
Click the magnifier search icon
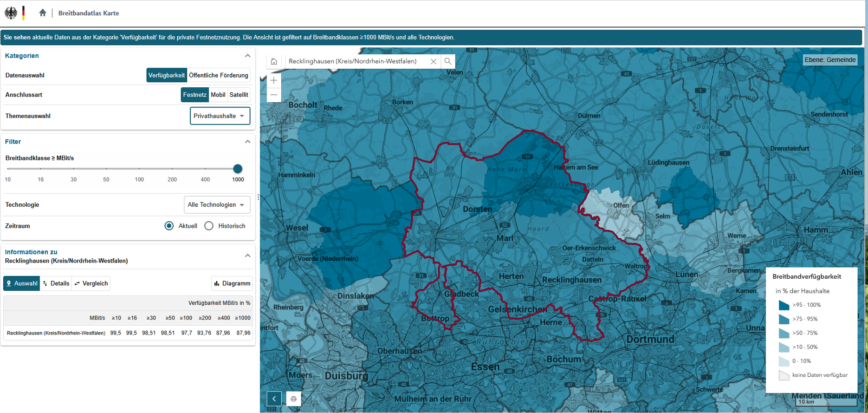point(448,61)
